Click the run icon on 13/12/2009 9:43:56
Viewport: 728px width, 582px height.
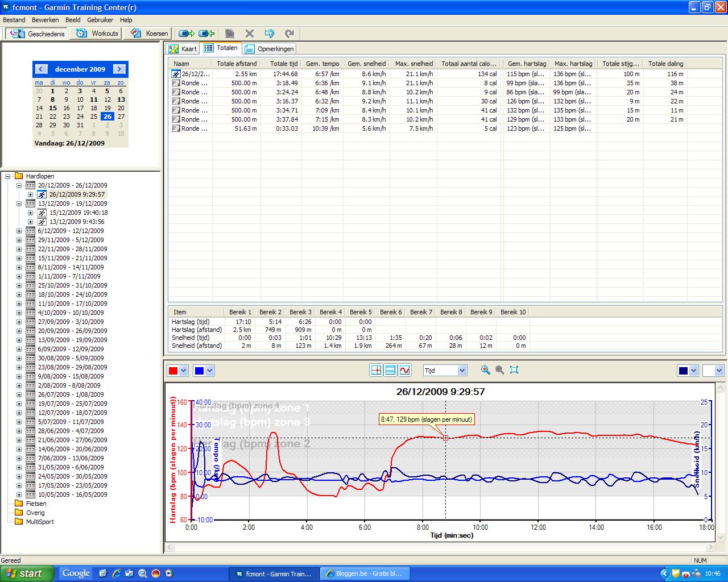click(42, 222)
